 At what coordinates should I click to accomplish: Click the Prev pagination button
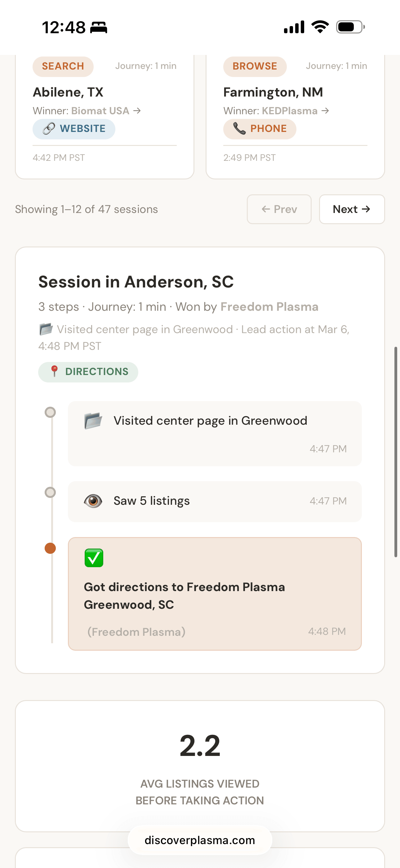pyautogui.click(x=279, y=209)
